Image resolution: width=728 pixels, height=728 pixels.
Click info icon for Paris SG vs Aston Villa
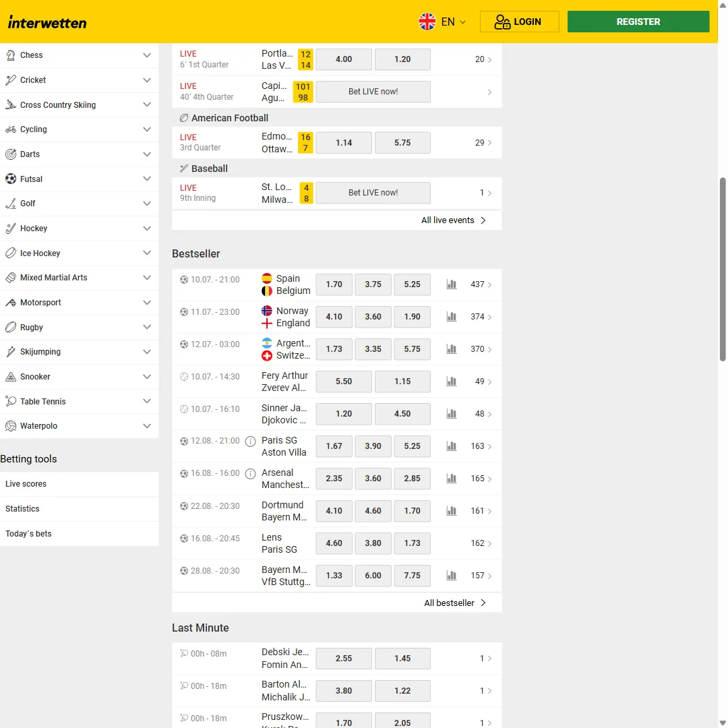(x=250, y=442)
